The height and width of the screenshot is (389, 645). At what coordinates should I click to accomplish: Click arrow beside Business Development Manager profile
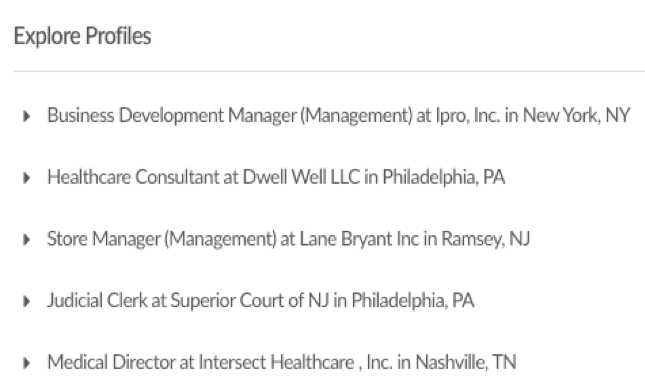(27, 116)
